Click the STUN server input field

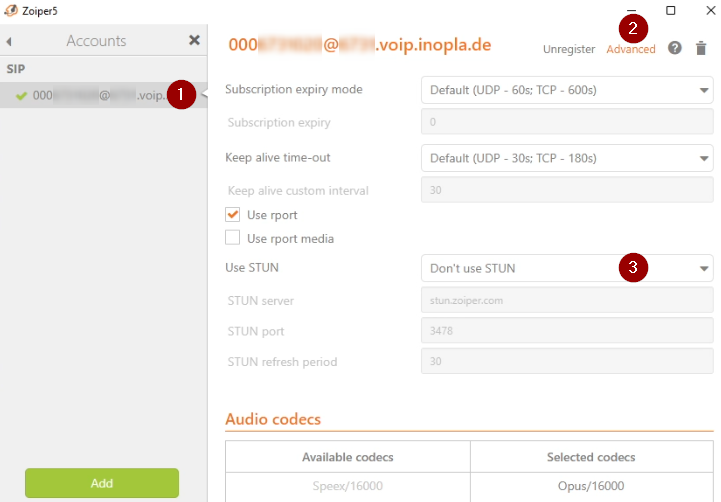[567, 299]
